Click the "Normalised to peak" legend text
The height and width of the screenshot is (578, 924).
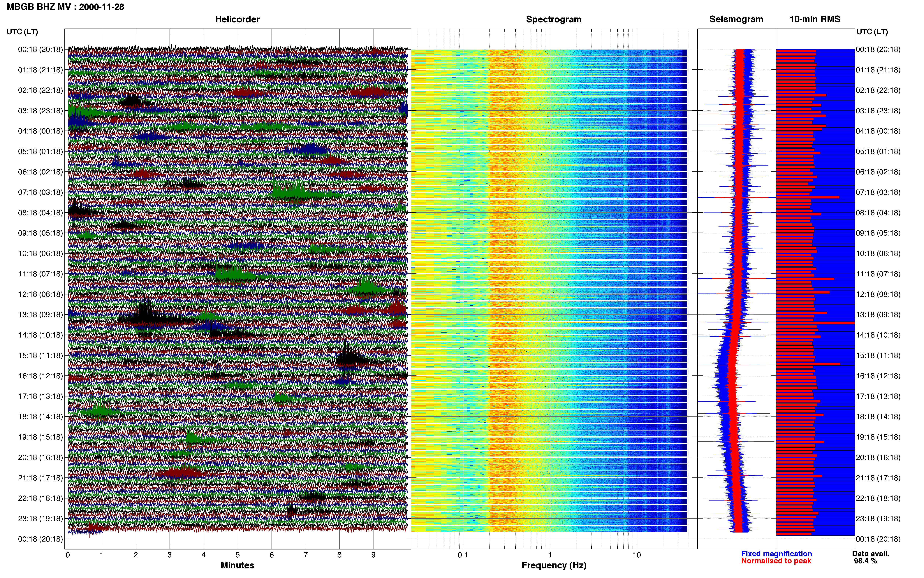tap(776, 561)
